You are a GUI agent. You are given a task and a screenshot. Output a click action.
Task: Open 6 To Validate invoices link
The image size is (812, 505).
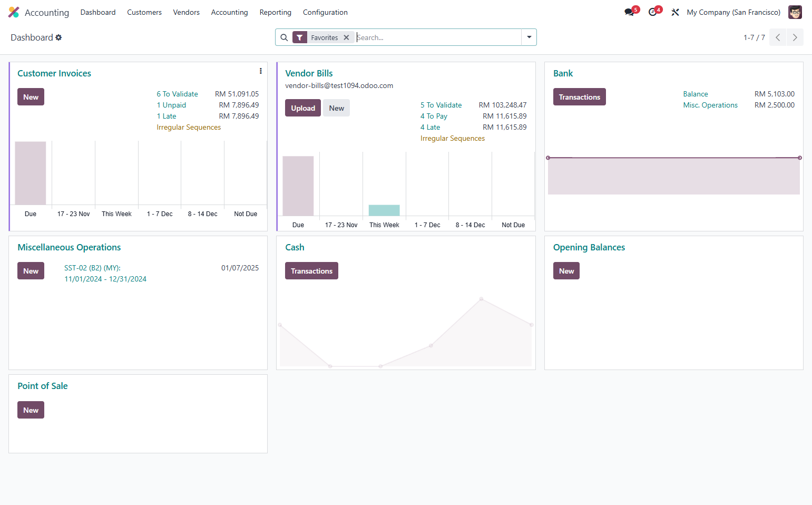177,94
